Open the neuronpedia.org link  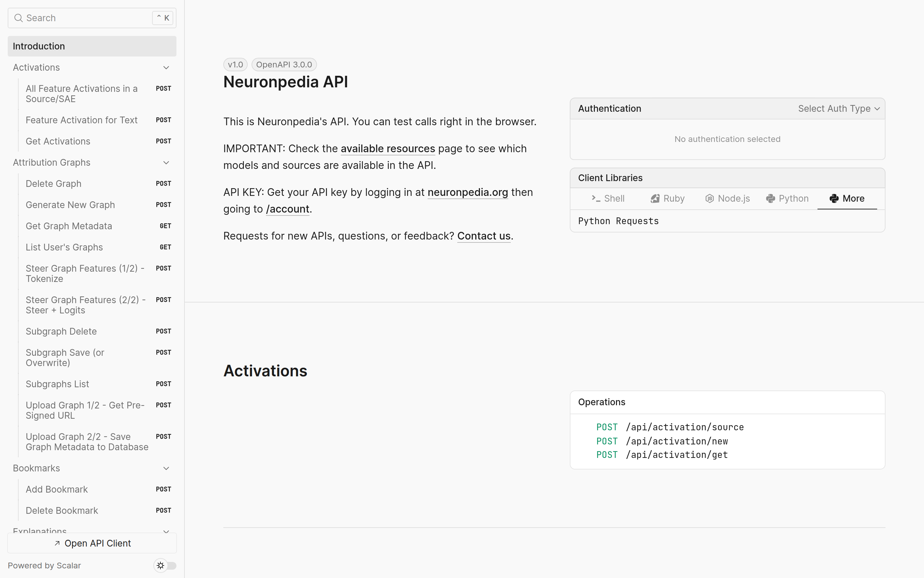pyautogui.click(x=467, y=192)
